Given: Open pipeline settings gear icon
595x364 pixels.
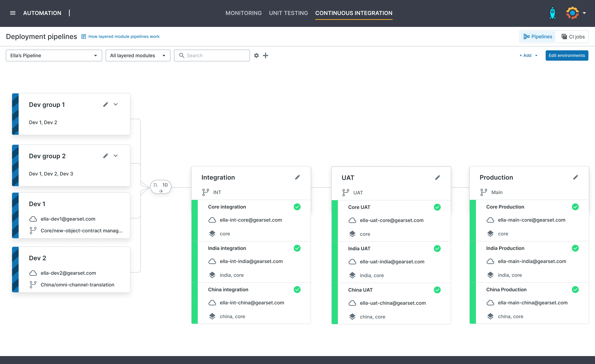Looking at the screenshot, I should [256, 55].
